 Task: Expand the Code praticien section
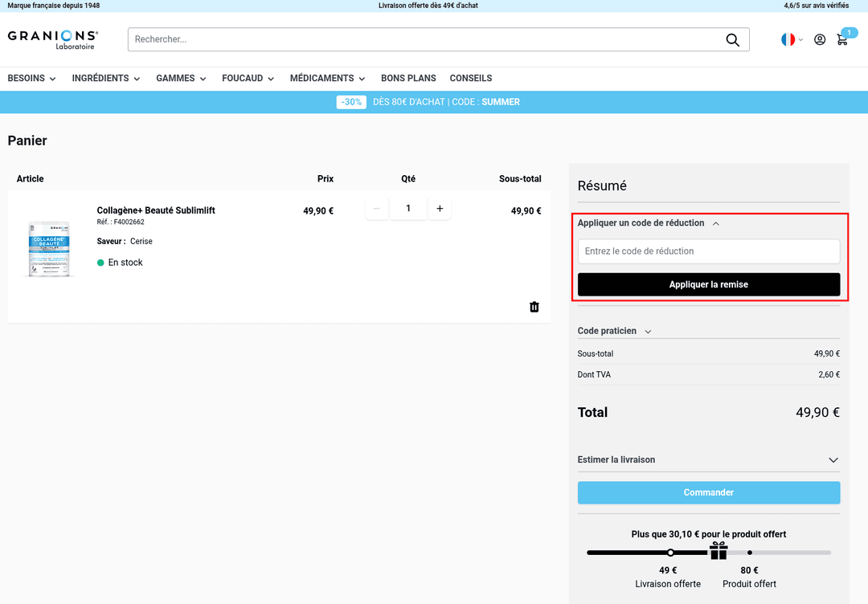(615, 331)
